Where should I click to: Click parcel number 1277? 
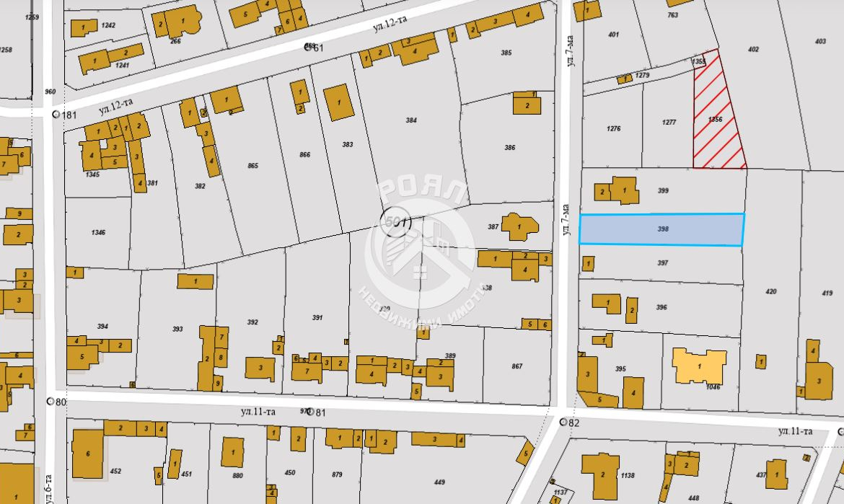coord(669,123)
